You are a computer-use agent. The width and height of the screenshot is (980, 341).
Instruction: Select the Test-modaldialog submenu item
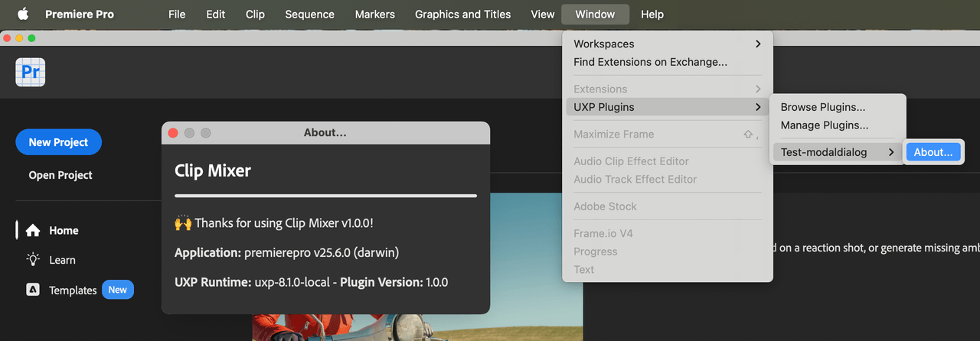(838, 152)
